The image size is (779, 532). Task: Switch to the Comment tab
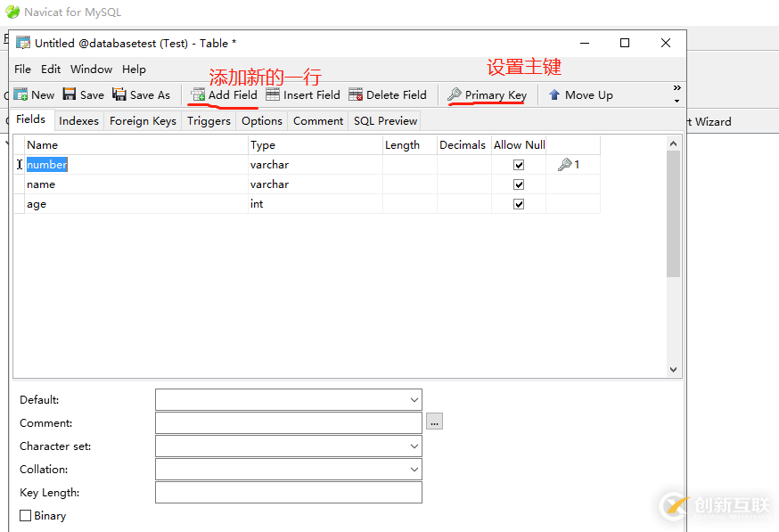point(318,120)
